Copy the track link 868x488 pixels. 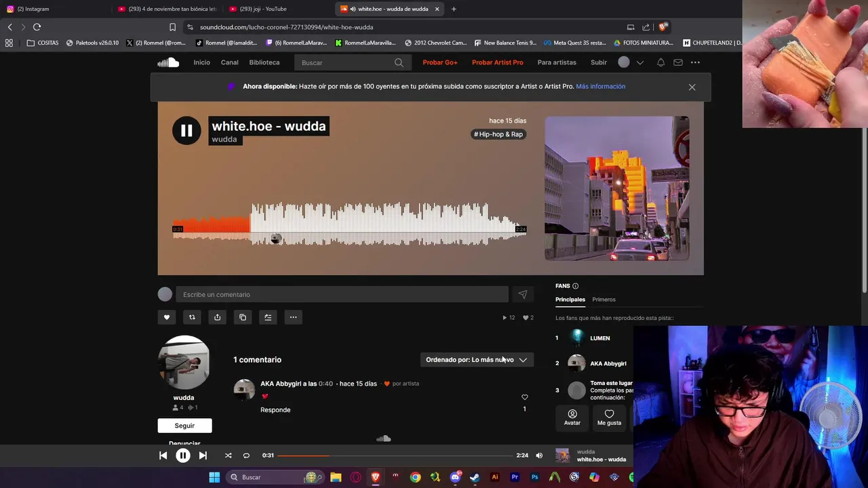(243, 317)
